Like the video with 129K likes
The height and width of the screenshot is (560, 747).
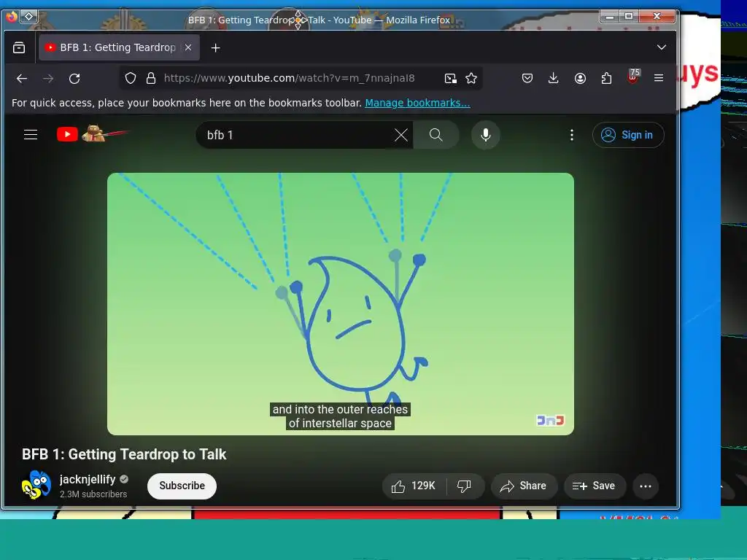click(x=414, y=486)
